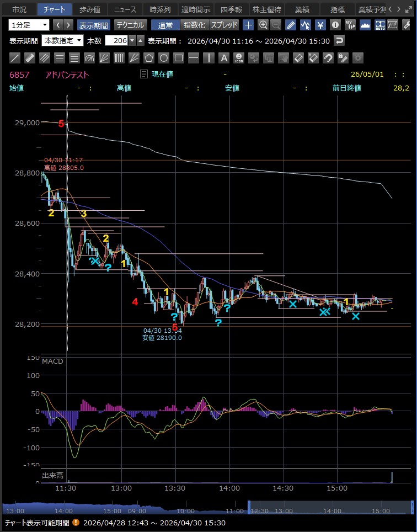The image size is (417, 532).
Task: Click the テクニカル button
Action: click(x=130, y=25)
